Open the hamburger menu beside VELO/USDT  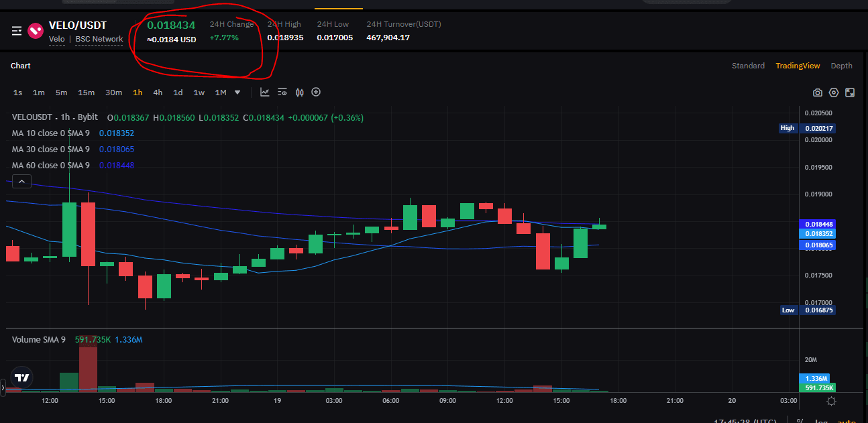[17, 31]
